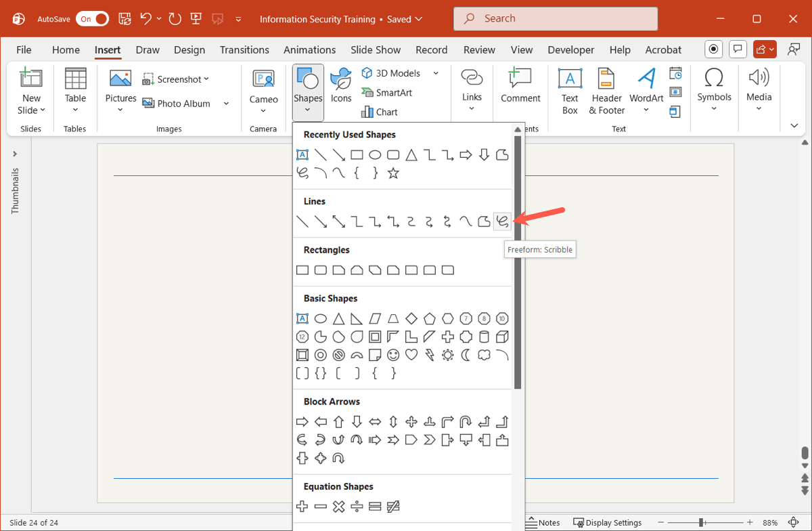This screenshot has height=531, width=812.
Task: Open the Animations tab
Action: pyautogui.click(x=309, y=49)
